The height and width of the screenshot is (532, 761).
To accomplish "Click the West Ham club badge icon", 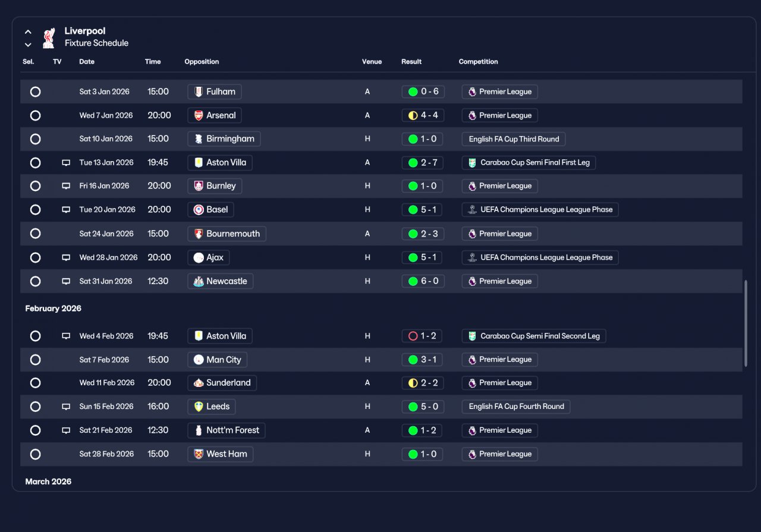I will tap(199, 454).
